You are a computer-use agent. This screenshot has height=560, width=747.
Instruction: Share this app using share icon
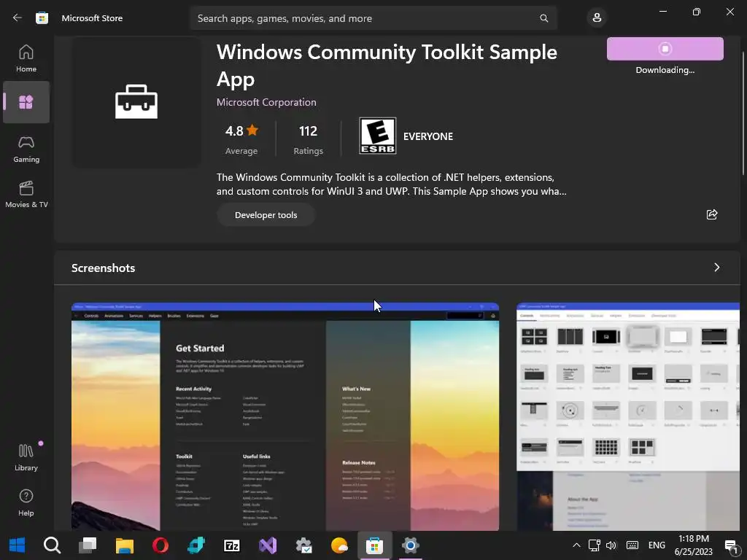pyautogui.click(x=712, y=214)
